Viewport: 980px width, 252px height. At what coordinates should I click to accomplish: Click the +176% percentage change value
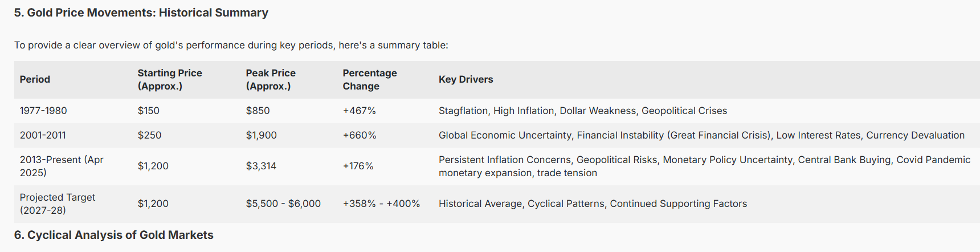358,166
